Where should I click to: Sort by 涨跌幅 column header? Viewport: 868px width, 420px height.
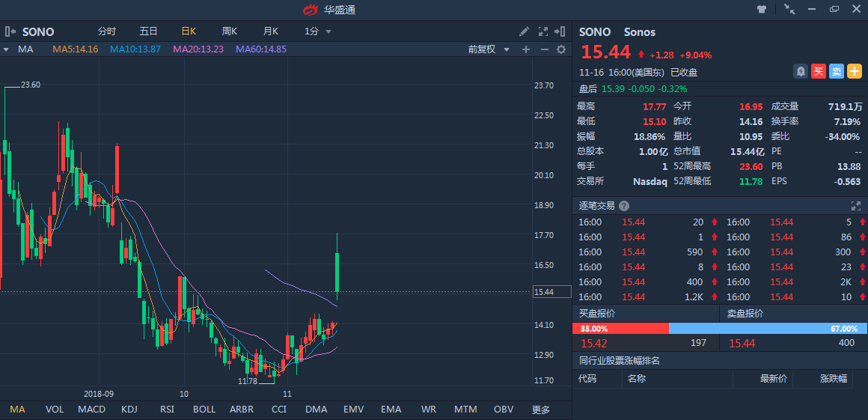834,379
